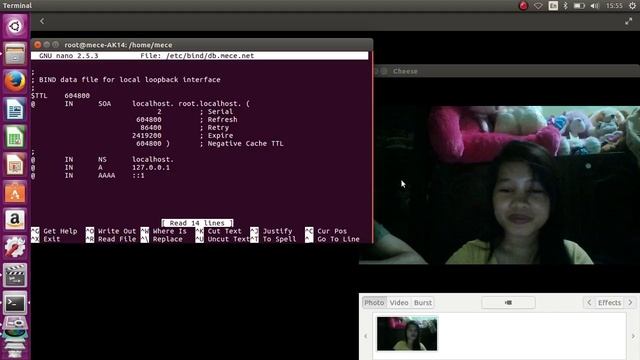
Task: Click nano Get Help shortcut label
Action: pos(60,231)
